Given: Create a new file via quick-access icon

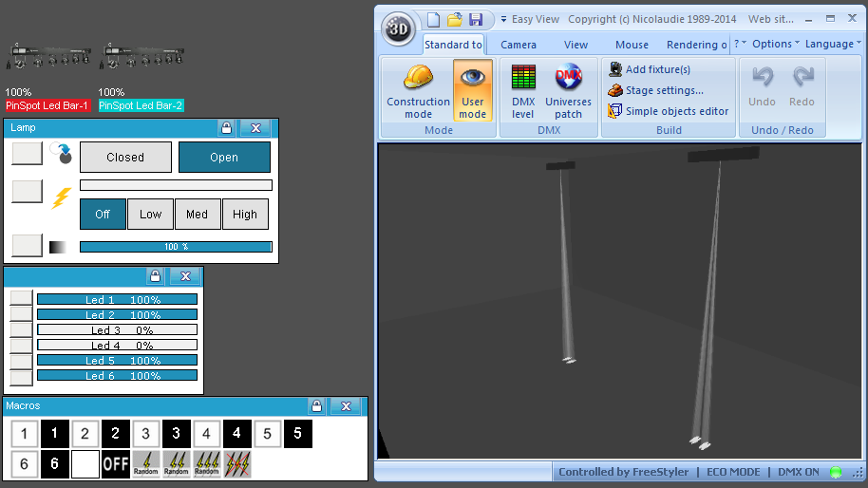Looking at the screenshot, I should (x=433, y=20).
